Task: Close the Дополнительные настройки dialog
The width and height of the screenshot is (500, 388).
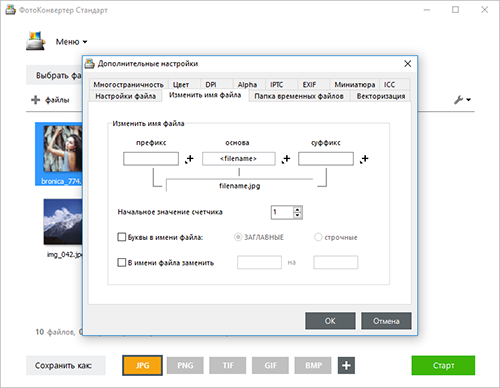Action: pyautogui.click(x=407, y=64)
